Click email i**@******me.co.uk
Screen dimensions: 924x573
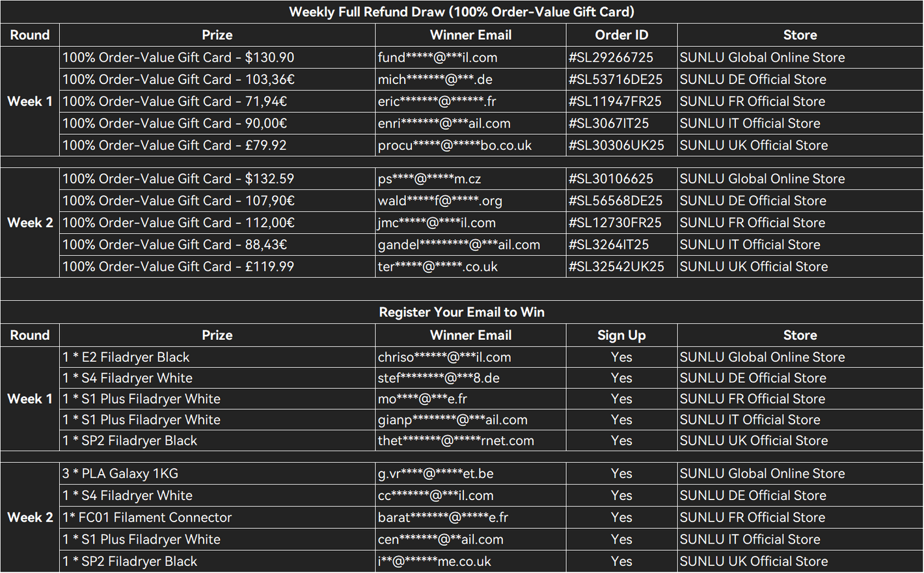tap(435, 561)
